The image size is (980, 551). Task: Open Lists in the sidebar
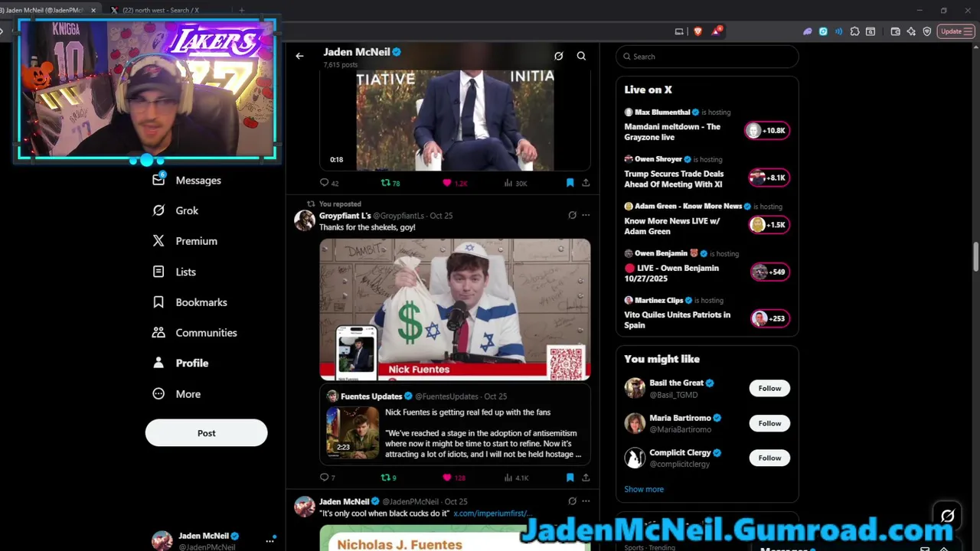pyautogui.click(x=174, y=272)
